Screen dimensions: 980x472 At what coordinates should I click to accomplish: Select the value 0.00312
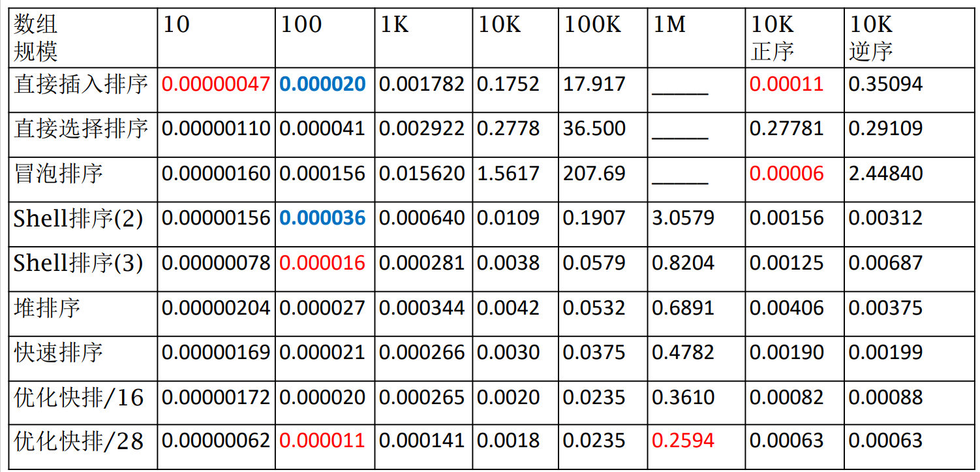pos(886,218)
